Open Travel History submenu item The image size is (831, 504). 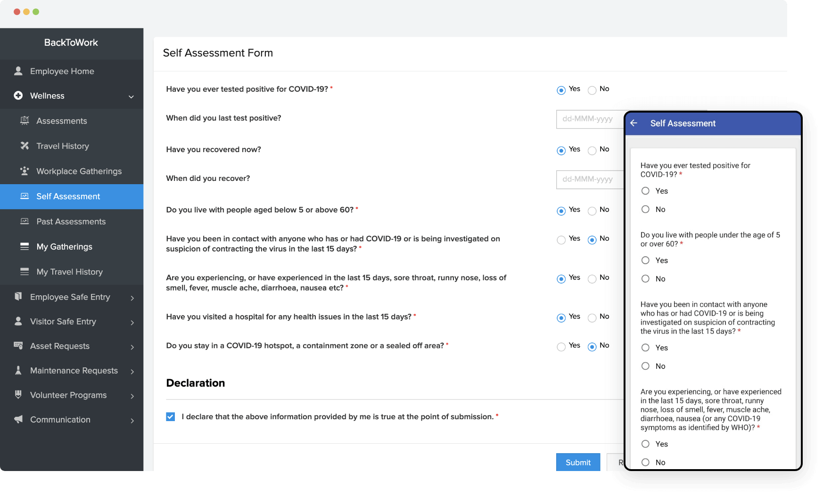pos(72,146)
